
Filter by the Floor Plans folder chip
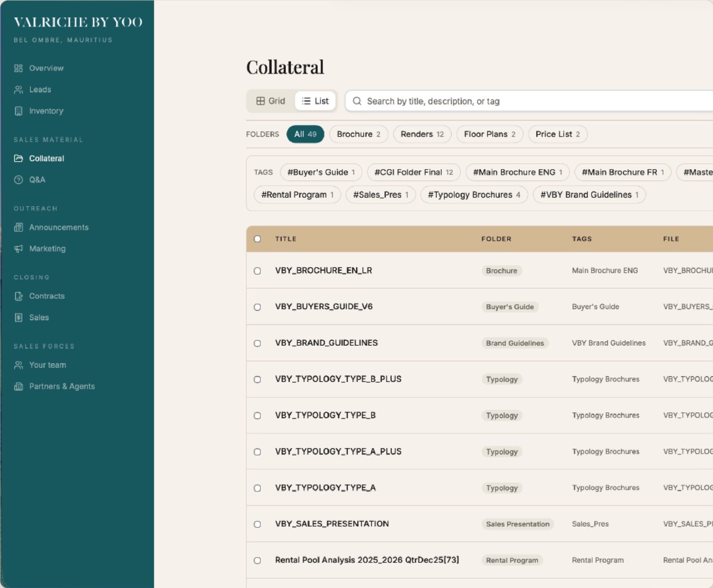(x=490, y=134)
